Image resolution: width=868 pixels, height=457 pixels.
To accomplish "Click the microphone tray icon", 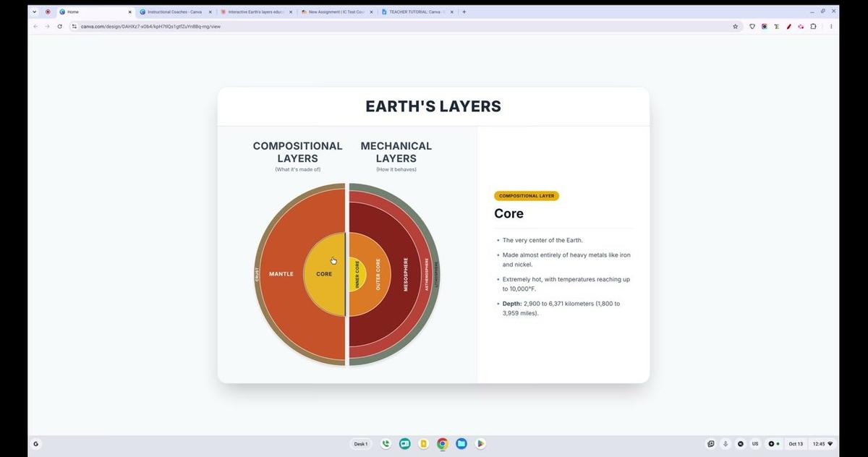I will pos(726,444).
